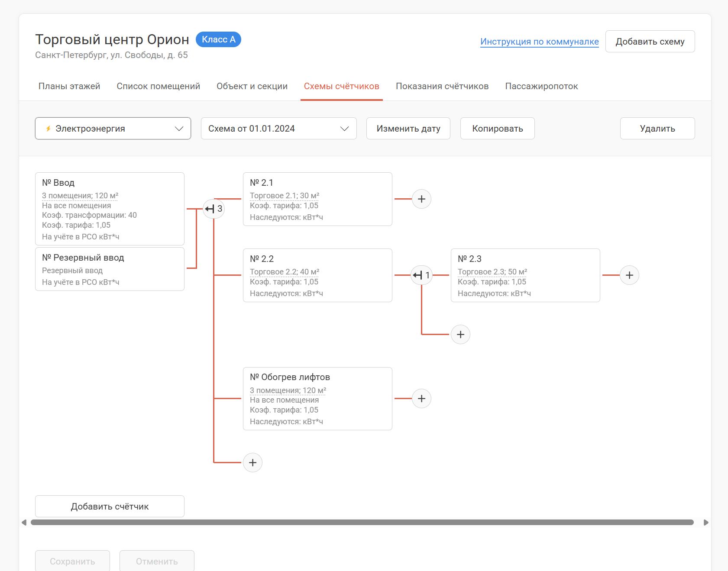Click the Удалить button

(x=657, y=129)
